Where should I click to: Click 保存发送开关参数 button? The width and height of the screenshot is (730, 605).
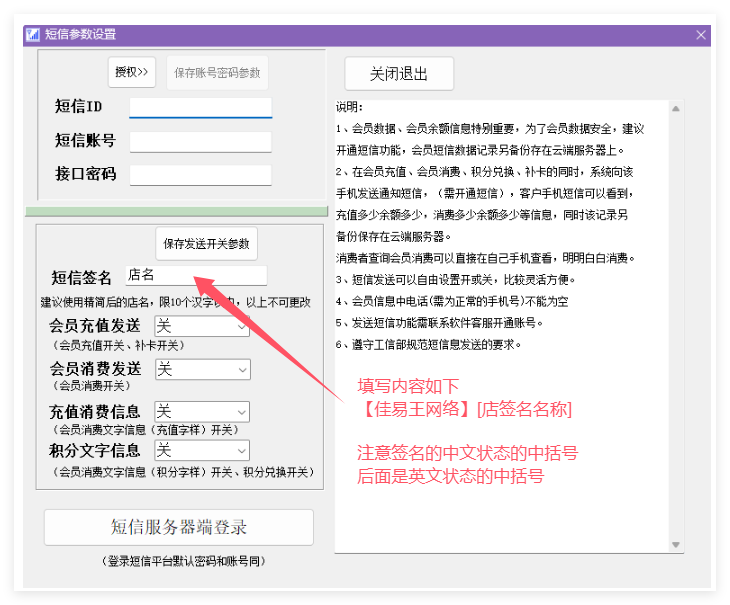coord(206,244)
